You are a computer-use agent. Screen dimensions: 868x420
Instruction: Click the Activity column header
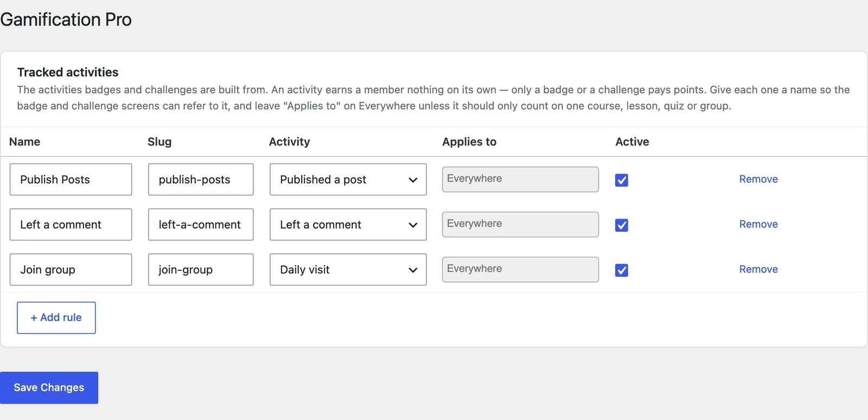coord(290,142)
